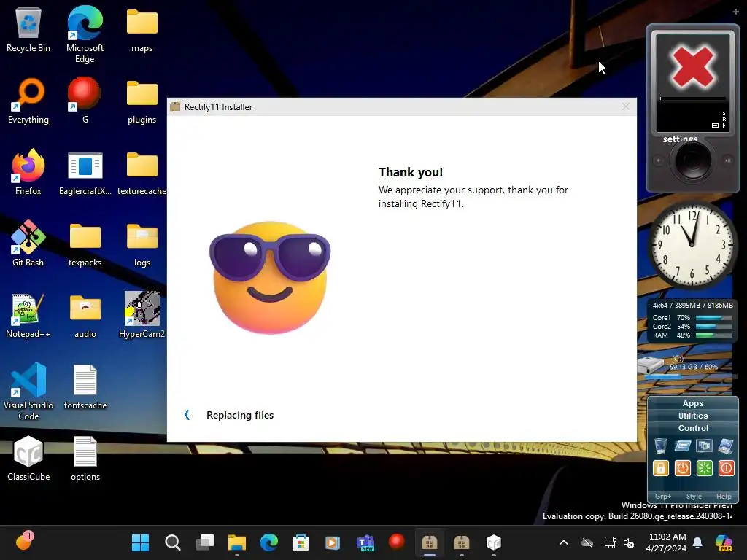Select the fontscache file

click(x=85, y=387)
